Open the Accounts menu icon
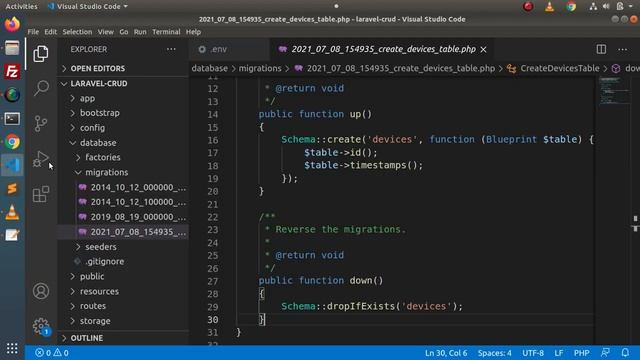 (41, 291)
